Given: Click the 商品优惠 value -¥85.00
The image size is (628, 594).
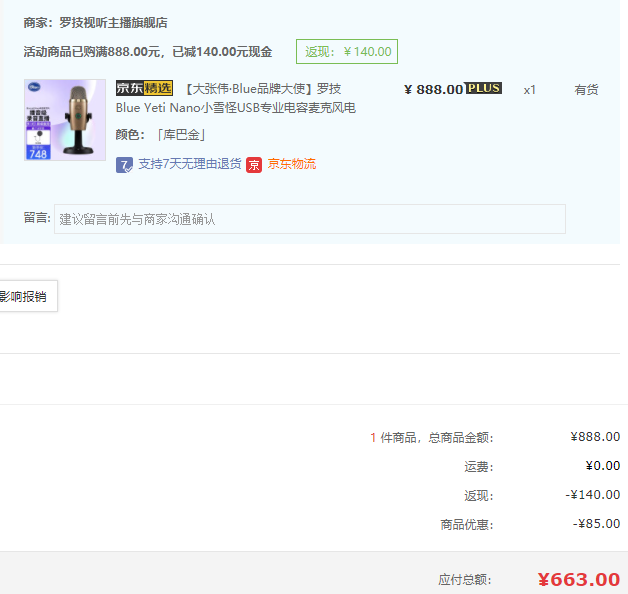Looking at the screenshot, I should coord(596,524).
